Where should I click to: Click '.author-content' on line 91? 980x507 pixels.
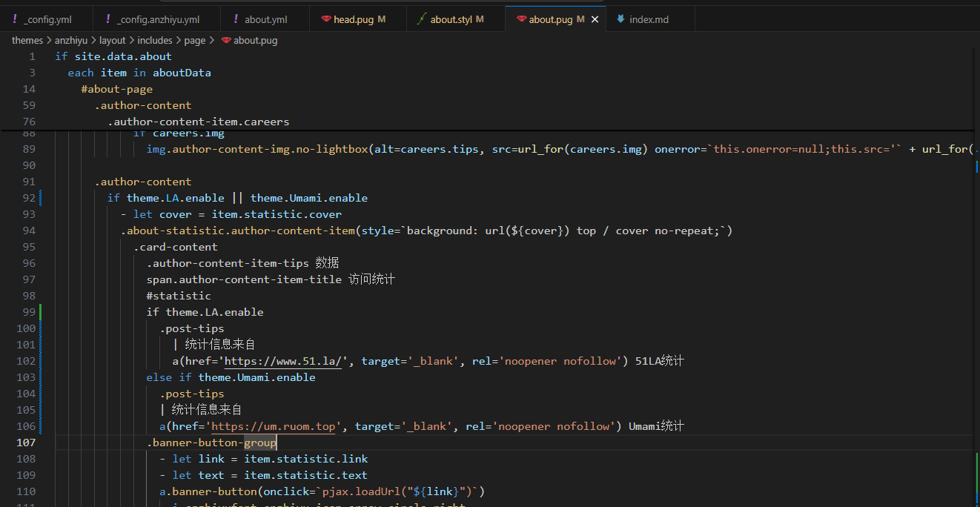143,182
